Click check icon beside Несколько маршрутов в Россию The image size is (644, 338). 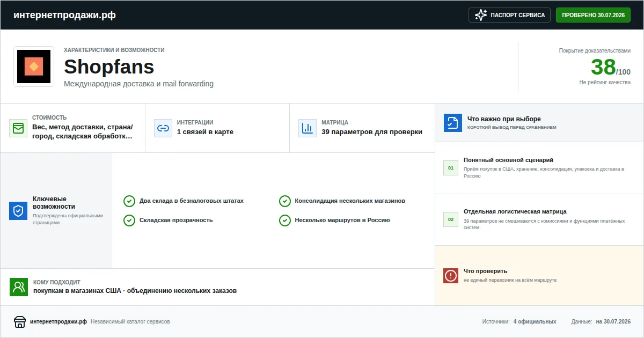tap(285, 221)
